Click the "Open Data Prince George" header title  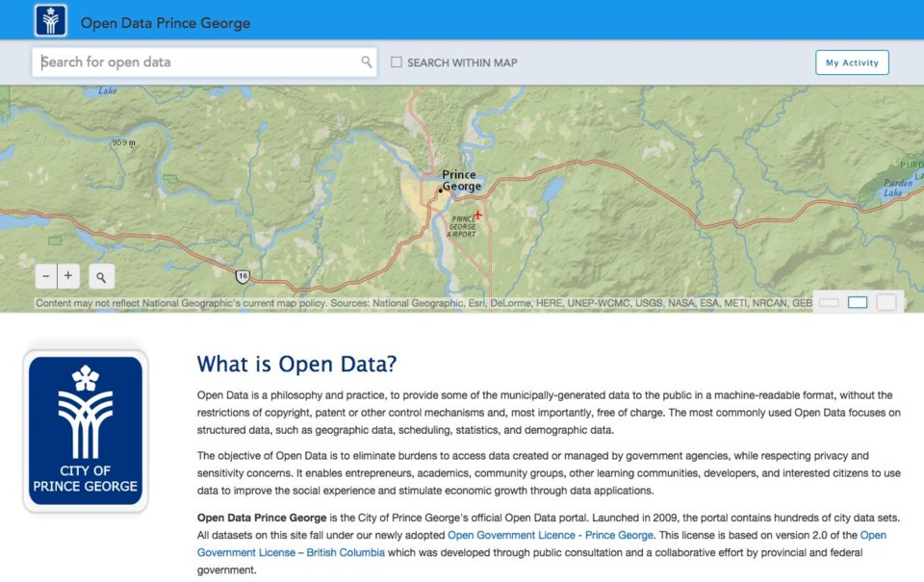tap(165, 23)
